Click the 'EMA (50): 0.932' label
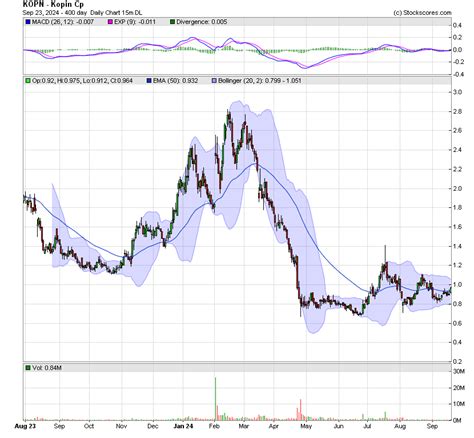 pyautogui.click(x=175, y=81)
